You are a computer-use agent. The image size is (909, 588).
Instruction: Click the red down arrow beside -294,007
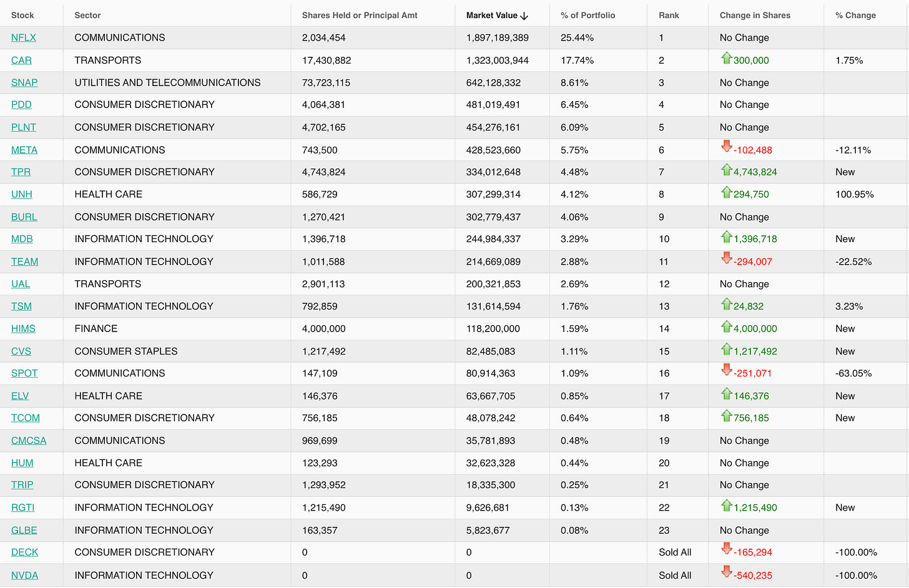coord(726,258)
